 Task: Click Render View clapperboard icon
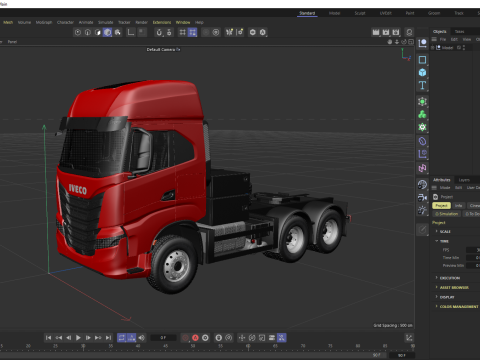click(376, 32)
